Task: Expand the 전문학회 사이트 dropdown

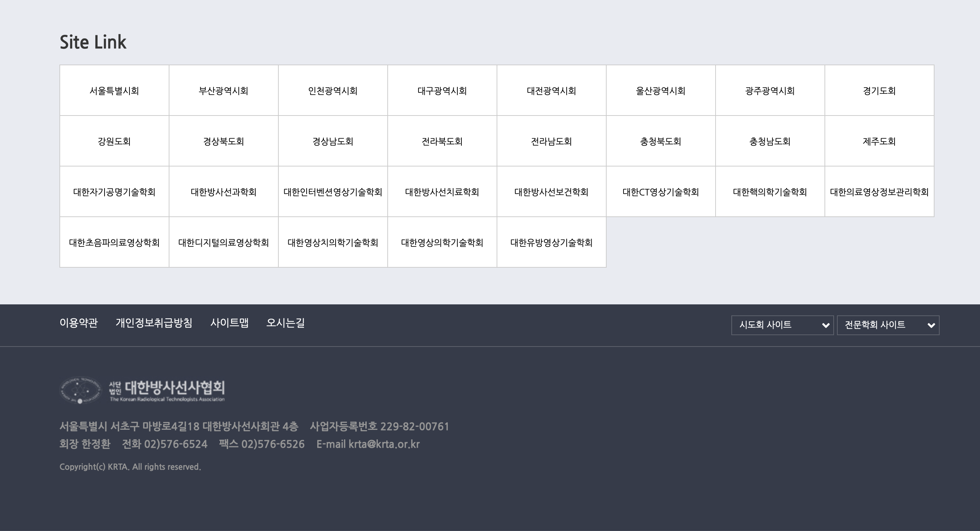Action: pyautogui.click(x=888, y=325)
